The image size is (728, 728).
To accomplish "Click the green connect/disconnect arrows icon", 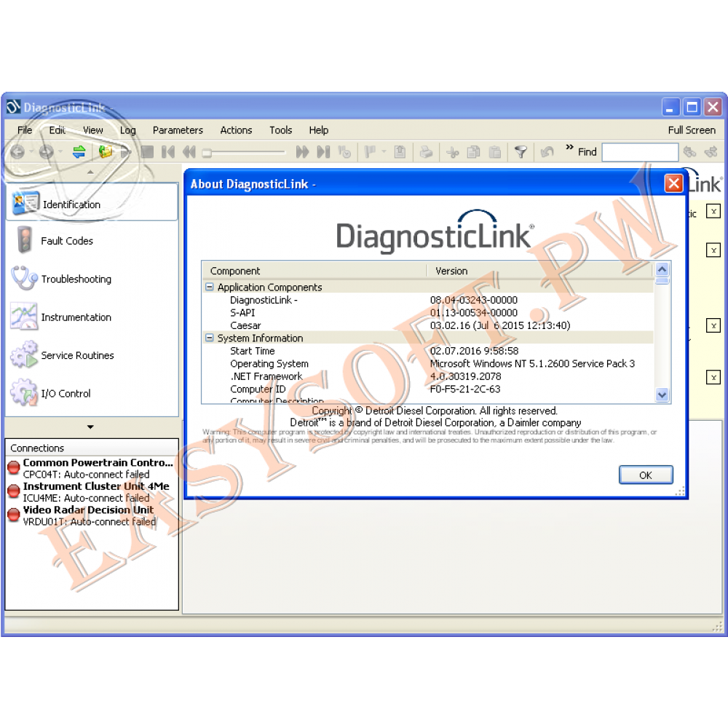I will click(x=79, y=152).
